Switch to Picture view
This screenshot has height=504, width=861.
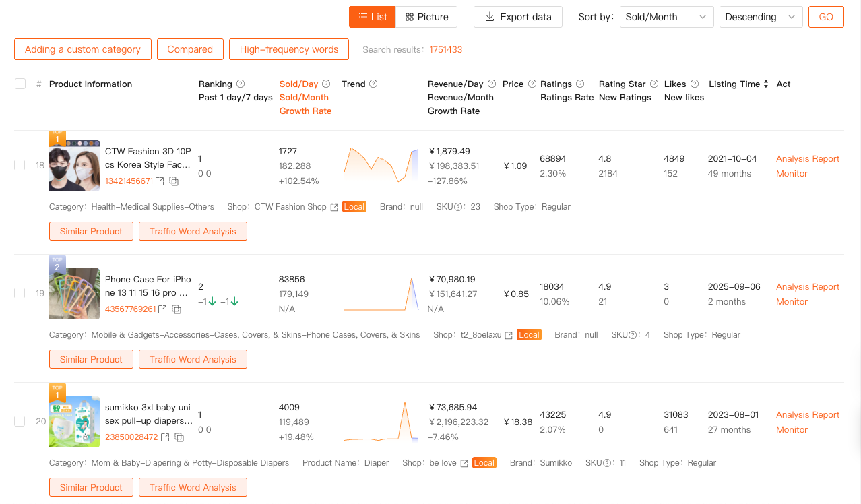point(426,17)
